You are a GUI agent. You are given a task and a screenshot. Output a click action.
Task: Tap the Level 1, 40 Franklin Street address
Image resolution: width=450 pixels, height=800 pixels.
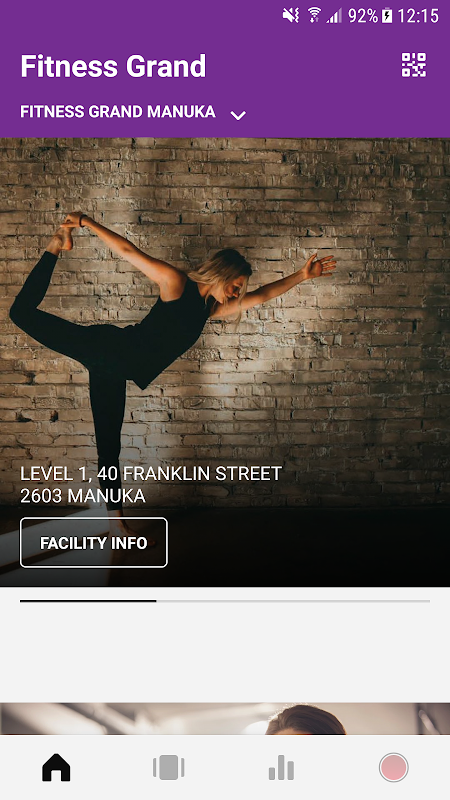(x=151, y=473)
